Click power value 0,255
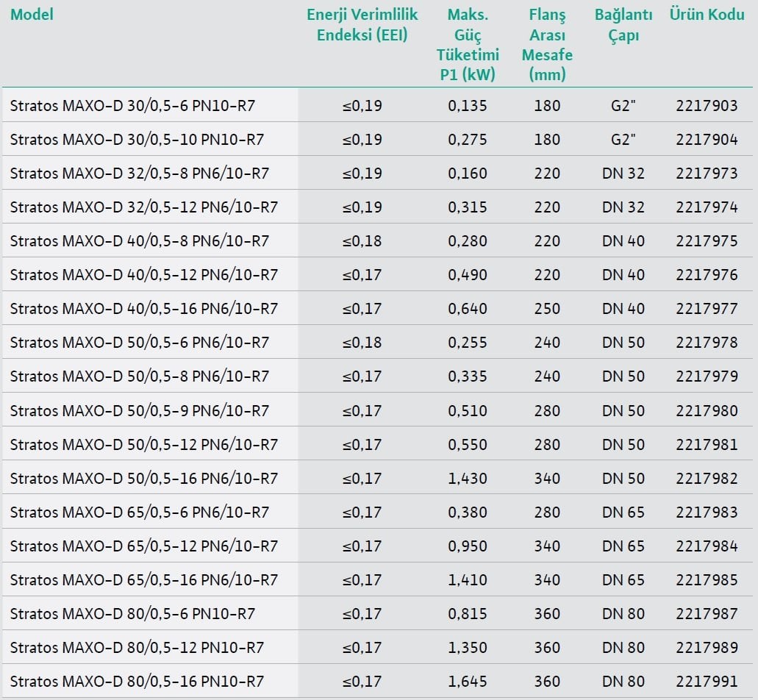 click(x=468, y=342)
